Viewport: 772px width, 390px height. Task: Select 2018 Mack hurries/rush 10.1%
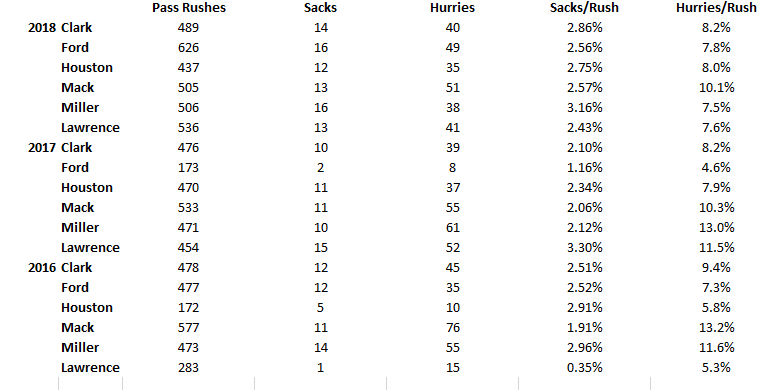(716, 88)
